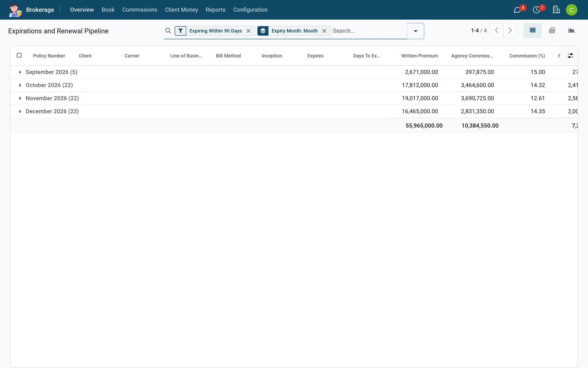Remove the Expiring Within 90 Days filter

(x=248, y=31)
